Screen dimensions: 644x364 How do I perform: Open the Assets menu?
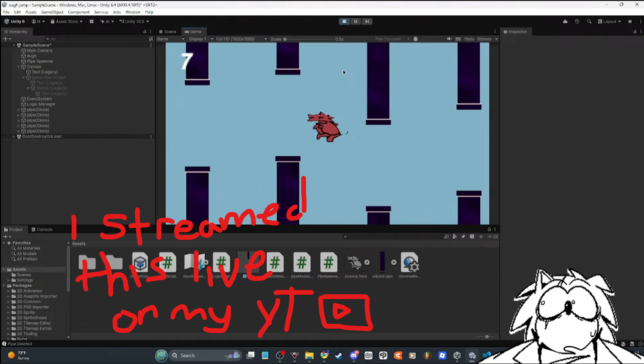31,12
